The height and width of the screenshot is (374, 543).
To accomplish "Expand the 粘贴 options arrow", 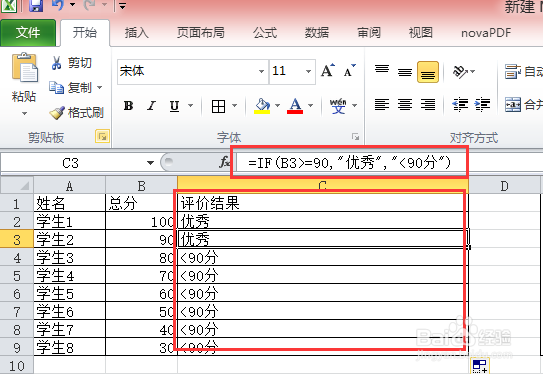I will pyautogui.click(x=24, y=113).
